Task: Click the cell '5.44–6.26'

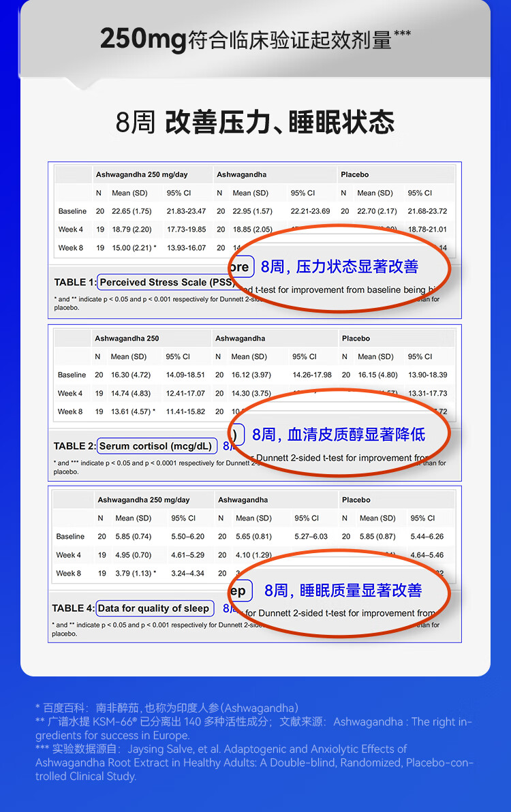Action: click(x=427, y=537)
